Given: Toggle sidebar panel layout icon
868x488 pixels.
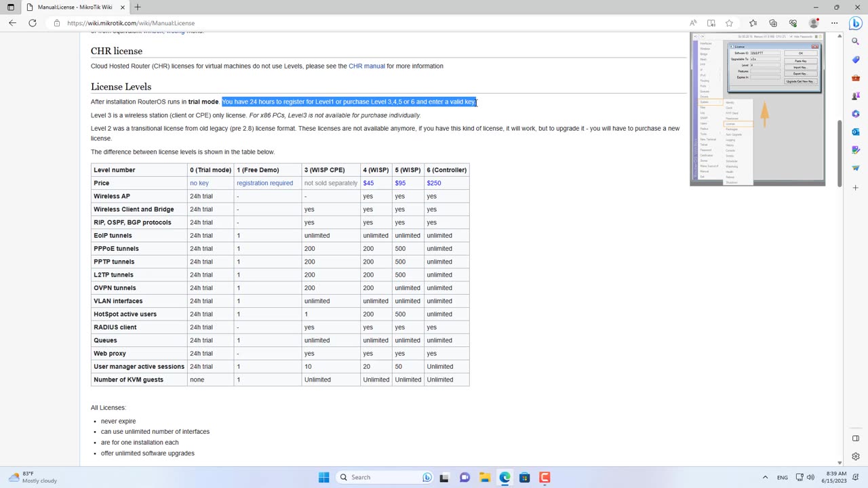Looking at the screenshot, I should [x=856, y=439].
